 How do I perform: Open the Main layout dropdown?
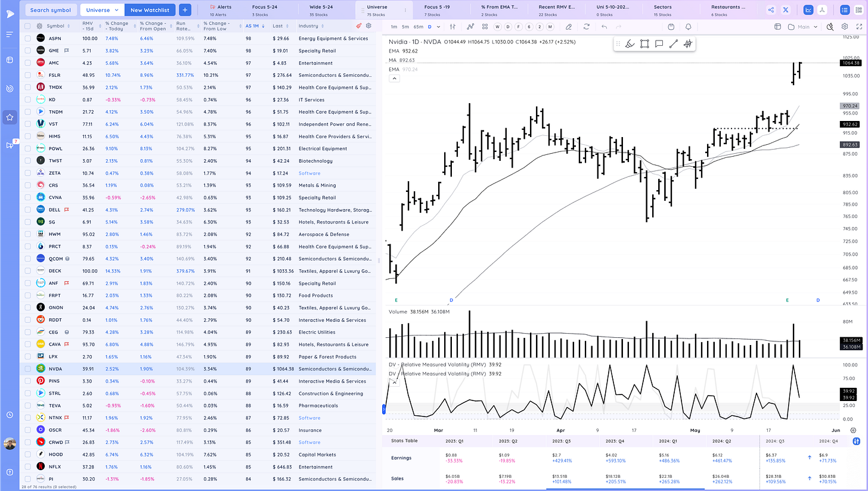[x=802, y=27]
